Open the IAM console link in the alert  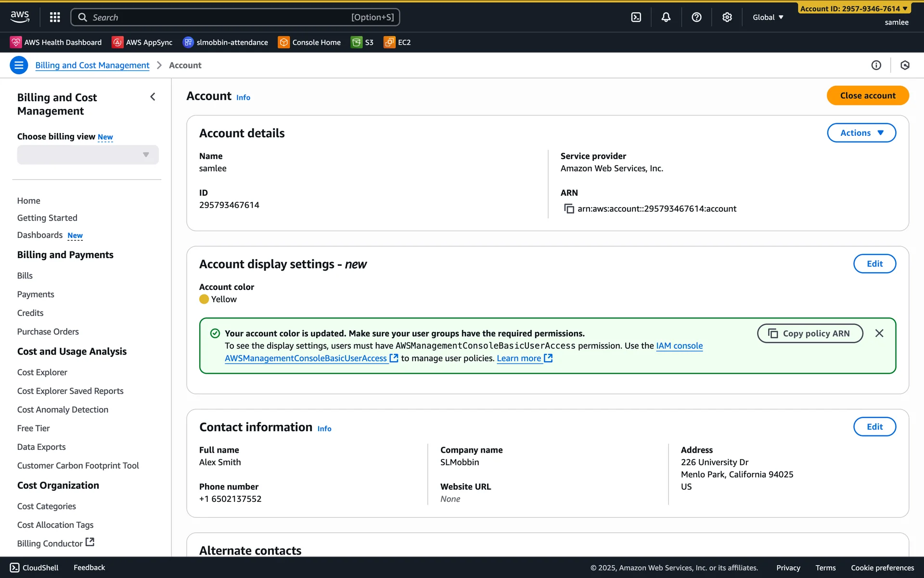[x=679, y=346]
